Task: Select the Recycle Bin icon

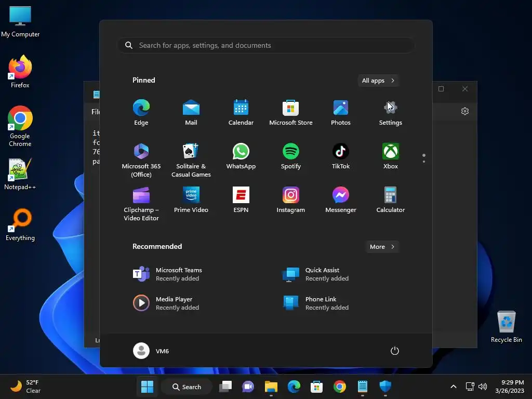Action: click(506, 326)
